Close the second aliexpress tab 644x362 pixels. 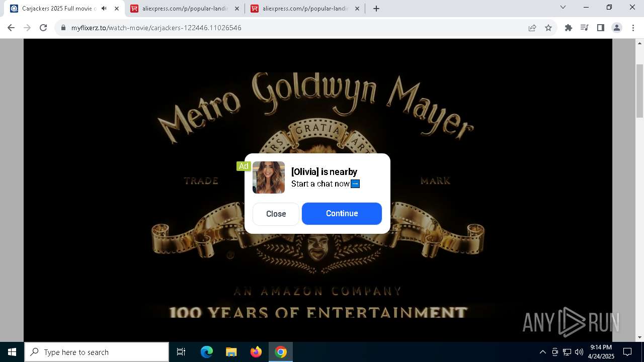point(357,9)
